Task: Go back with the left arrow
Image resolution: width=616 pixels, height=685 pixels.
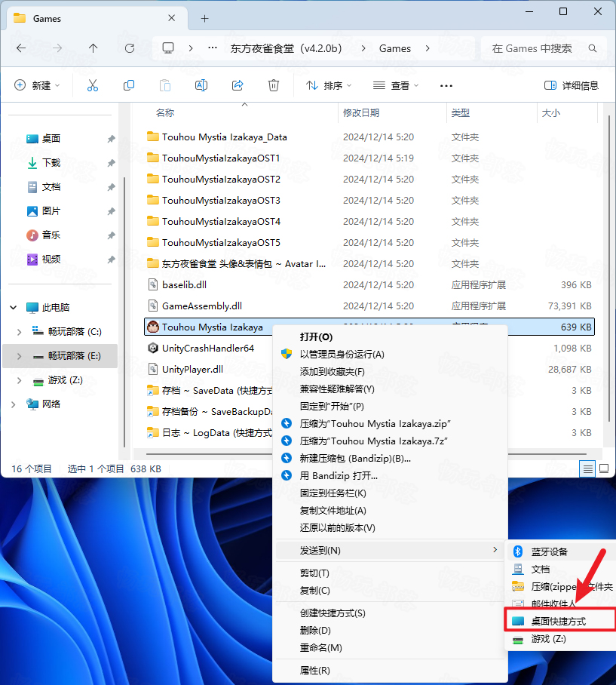Action: 21,48
